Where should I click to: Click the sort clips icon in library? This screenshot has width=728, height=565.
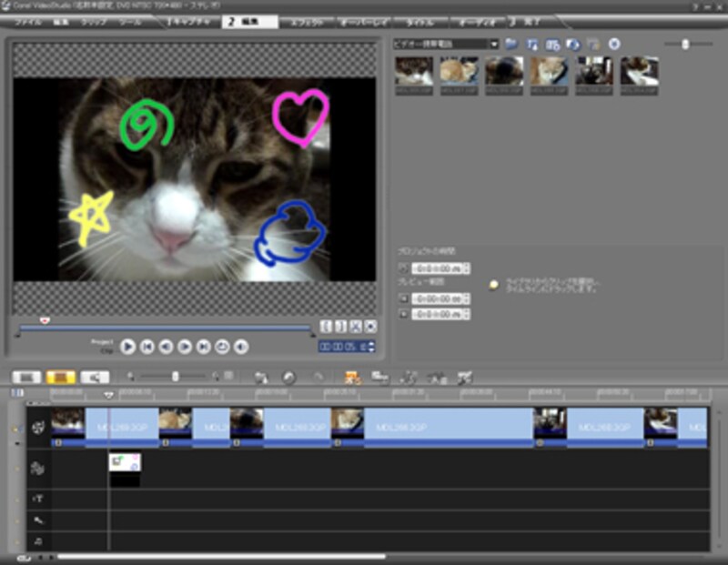coord(532,44)
